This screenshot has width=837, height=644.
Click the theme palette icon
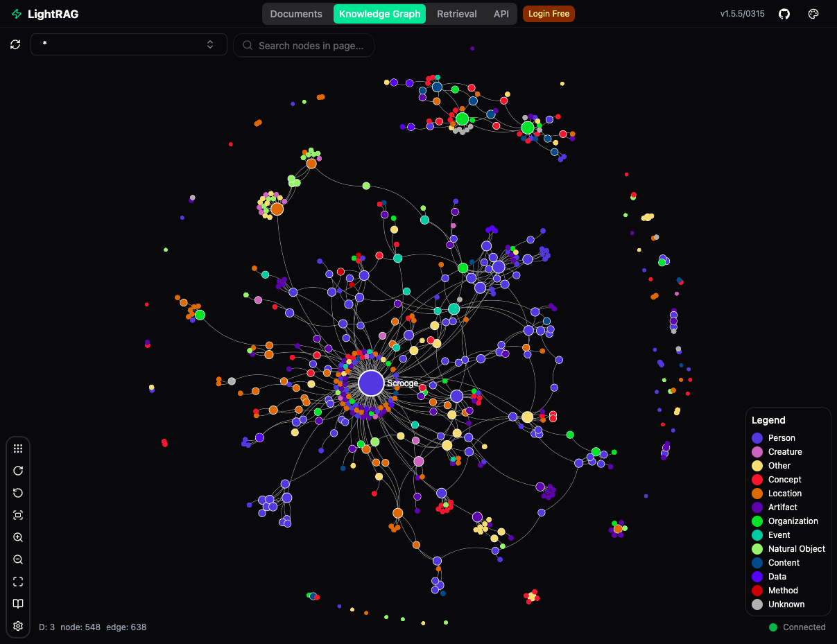pyautogui.click(x=814, y=14)
